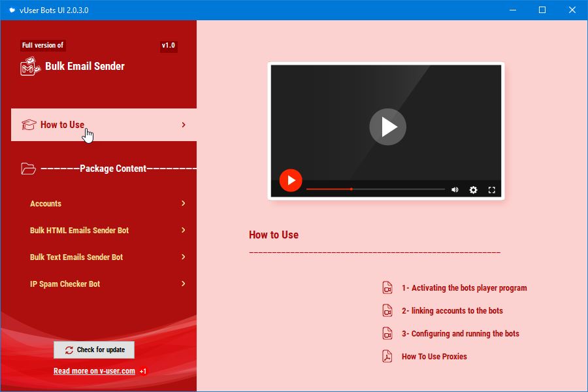Click the graduation cap icon beside How to Use

pyautogui.click(x=29, y=125)
